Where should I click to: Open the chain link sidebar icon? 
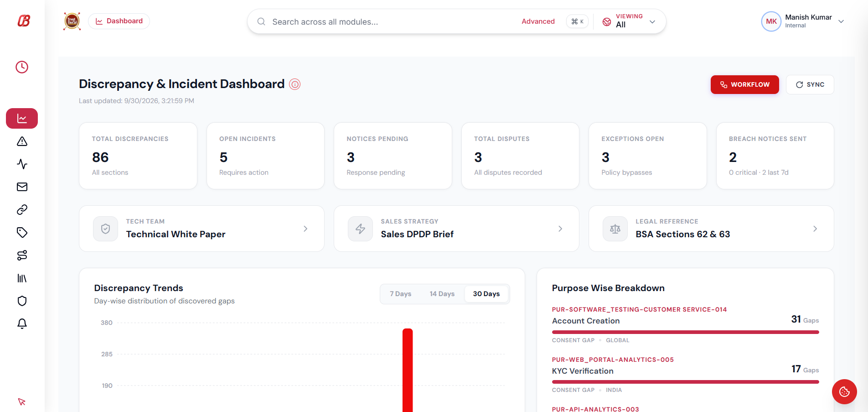click(22, 210)
